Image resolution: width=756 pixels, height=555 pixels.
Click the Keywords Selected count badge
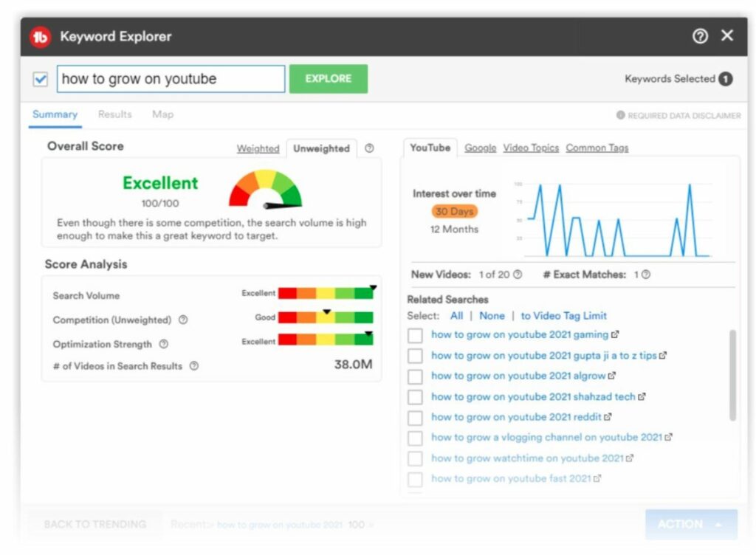pyautogui.click(x=725, y=78)
